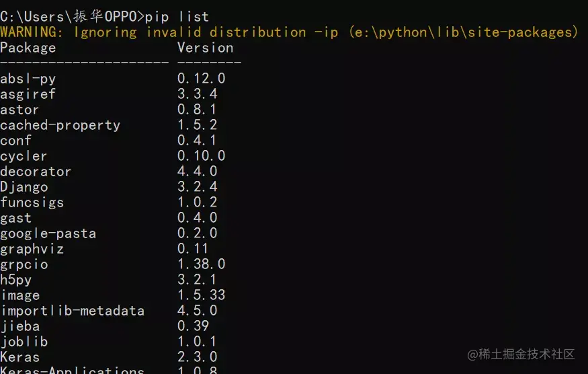Select the decorator package name
The height and width of the screenshot is (374, 588).
tap(36, 172)
